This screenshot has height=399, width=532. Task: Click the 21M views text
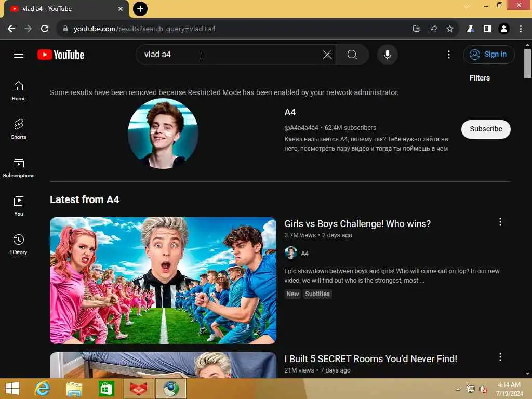299,370
